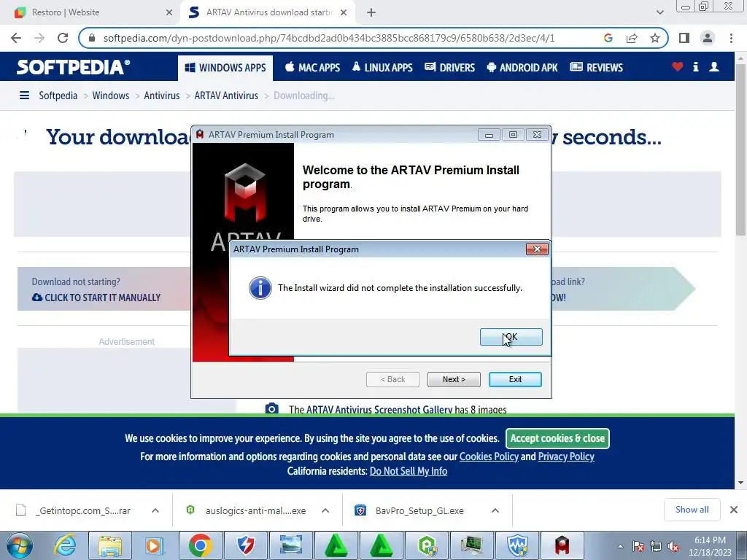Open the Drivers menu item
747x560 pixels.
449,68
